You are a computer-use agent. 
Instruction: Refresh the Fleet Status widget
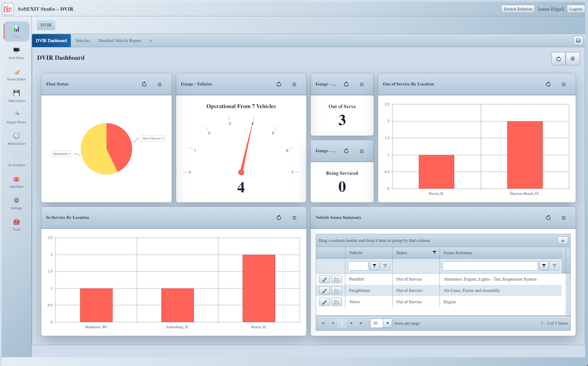pos(144,84)
